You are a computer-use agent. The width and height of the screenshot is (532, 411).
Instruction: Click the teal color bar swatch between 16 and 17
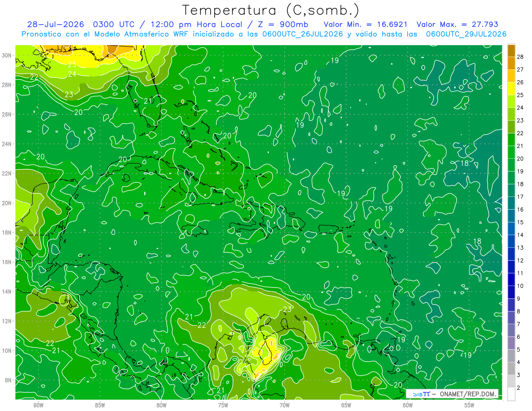pyautogui.click(x=511, y=203)
